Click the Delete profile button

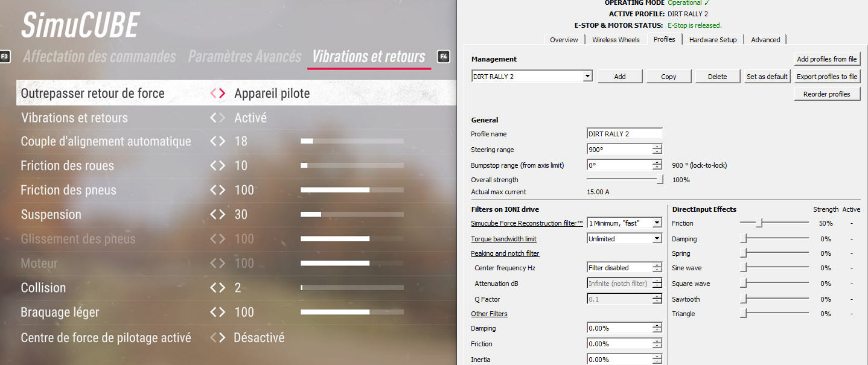click(x=718, y=77)
